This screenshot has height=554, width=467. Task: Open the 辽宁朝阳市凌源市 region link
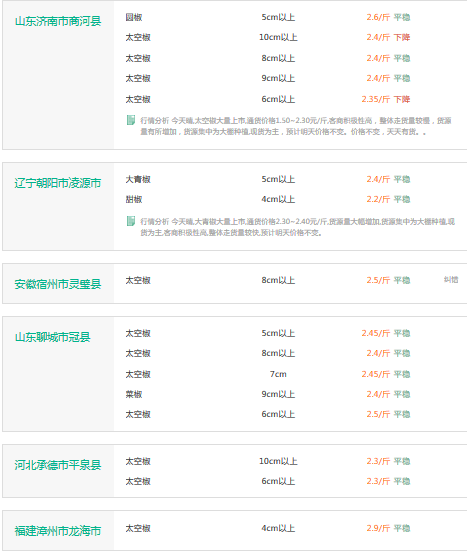pyautogui.click(x=58, y=183)
